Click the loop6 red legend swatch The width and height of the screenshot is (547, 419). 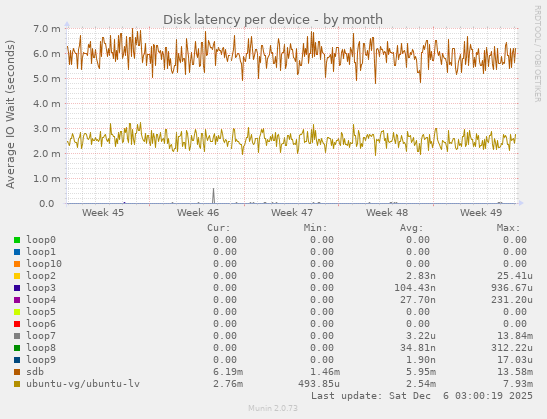(17, 324)
